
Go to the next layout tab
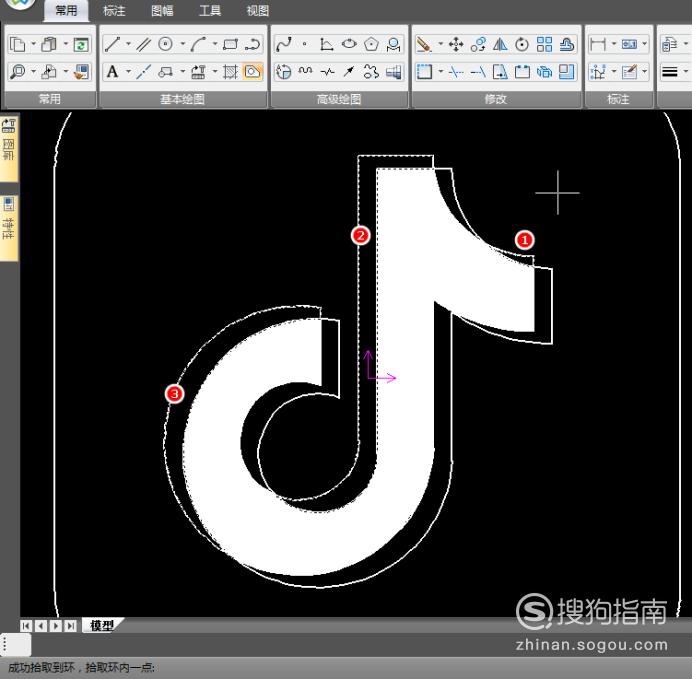pyautogui.click(x=56, y=625)
